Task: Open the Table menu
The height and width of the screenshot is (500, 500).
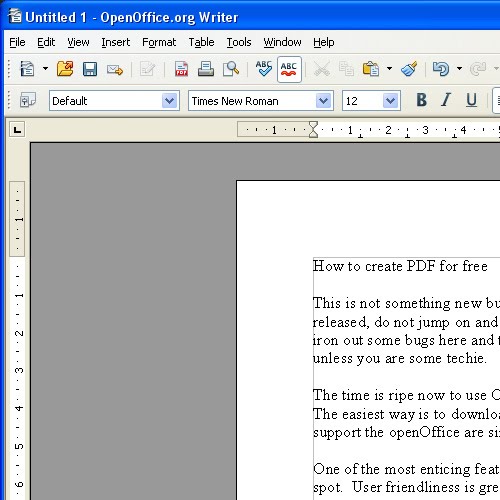Action: pos(201,42)
